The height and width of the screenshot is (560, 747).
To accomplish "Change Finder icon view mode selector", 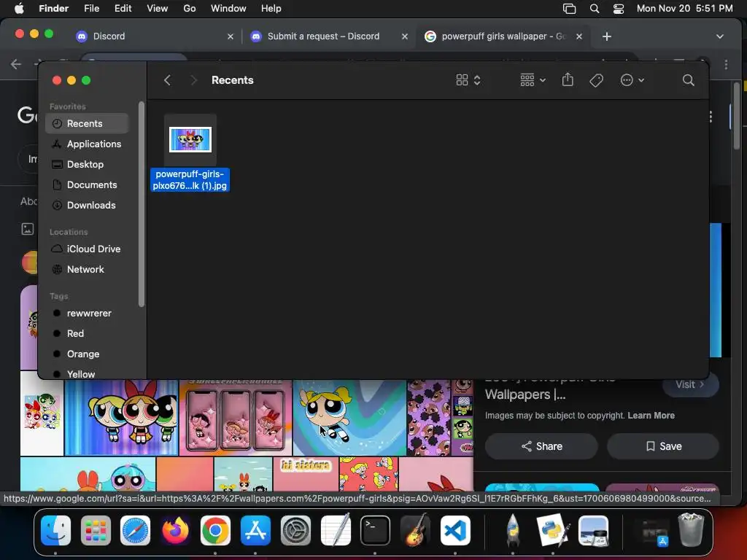I will [468, 80].
